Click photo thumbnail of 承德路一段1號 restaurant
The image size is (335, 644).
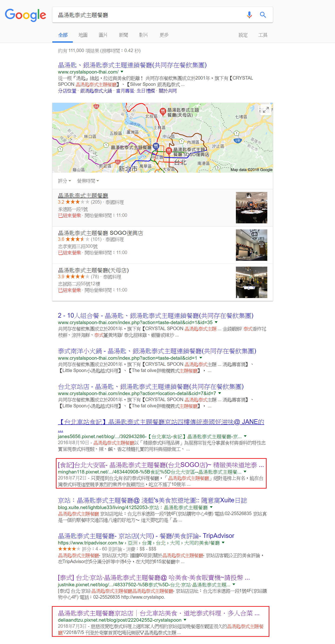tap(251, 208)
